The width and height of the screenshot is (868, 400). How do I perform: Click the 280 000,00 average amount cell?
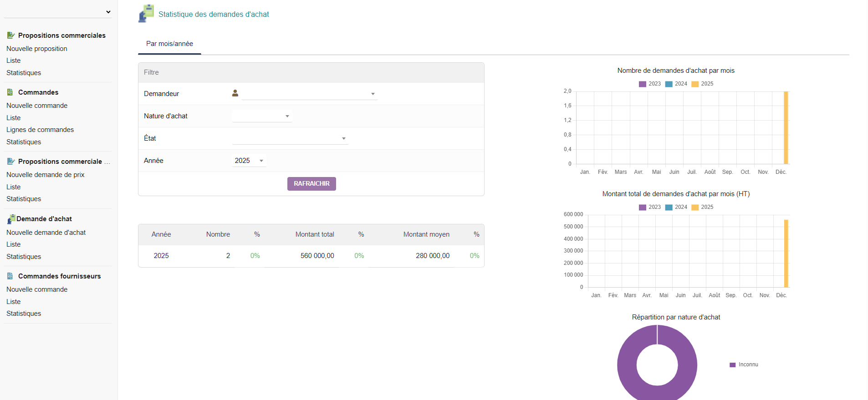pos(433,256)
